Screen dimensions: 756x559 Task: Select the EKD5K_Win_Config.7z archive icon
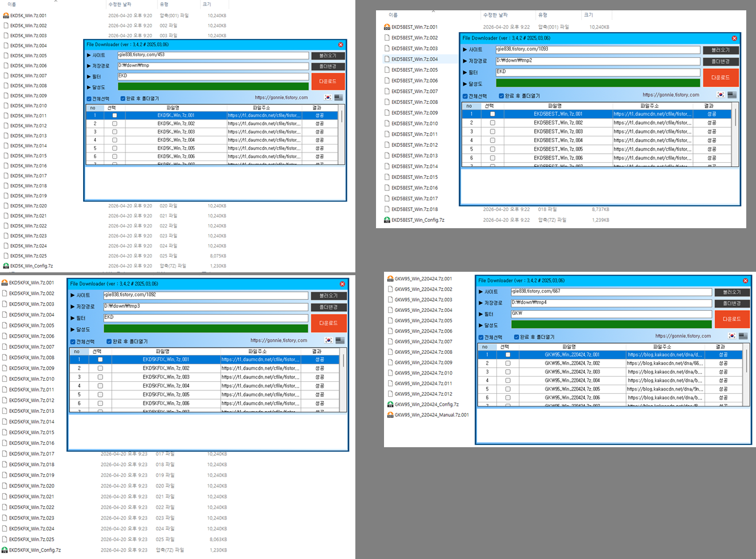(6, 266)
